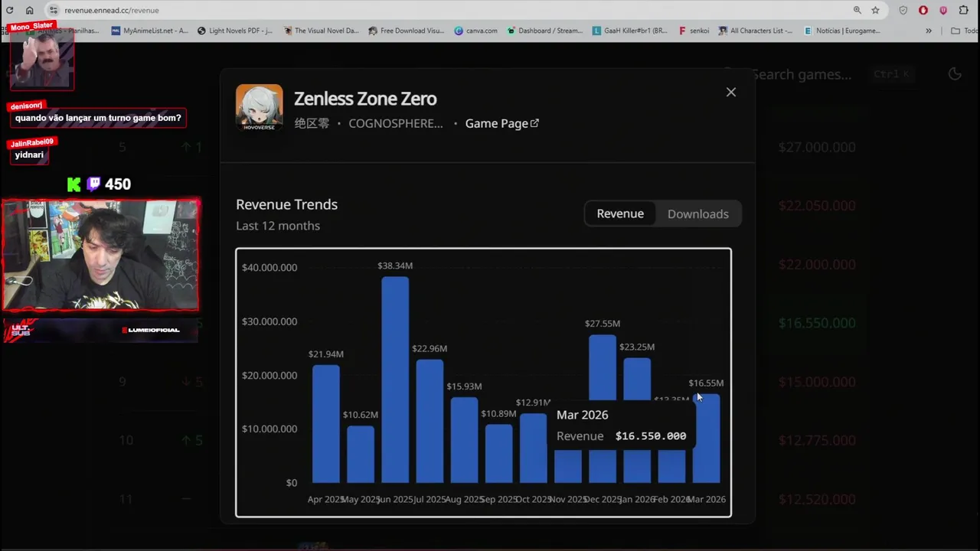Click the Jul 2025 revenue bar

tap(430, 421)
